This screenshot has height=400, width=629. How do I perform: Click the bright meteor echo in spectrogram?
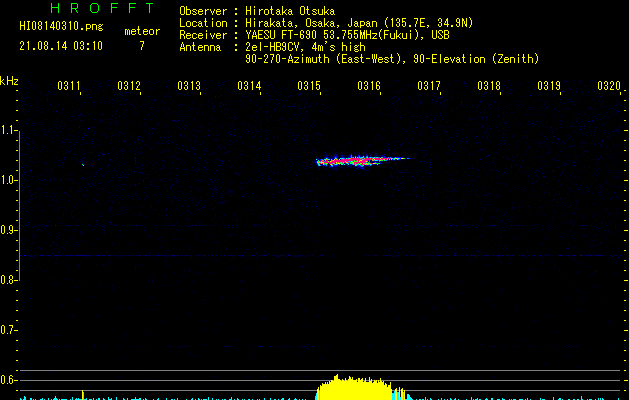pos(361,161)
